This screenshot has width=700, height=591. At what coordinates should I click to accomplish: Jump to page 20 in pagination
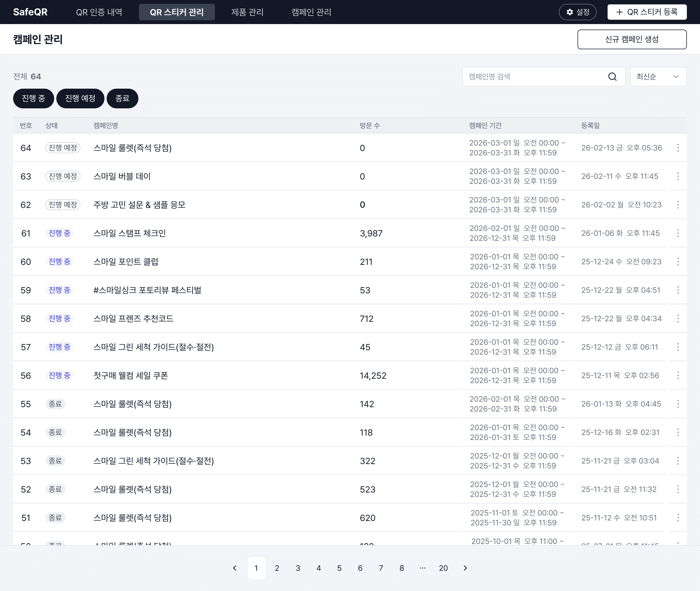443,568
